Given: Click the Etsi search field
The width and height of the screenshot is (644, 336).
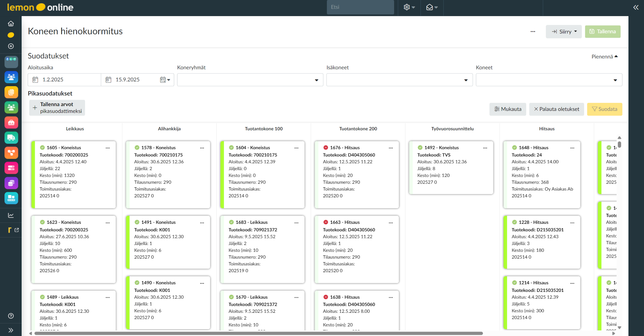Looking at the screenshot, I should click(360, 7).
